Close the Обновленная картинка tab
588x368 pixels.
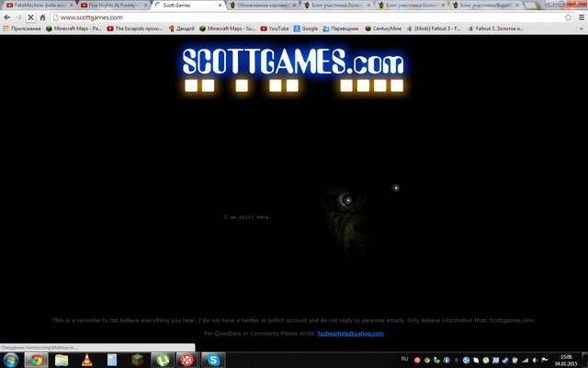[x=294, y=6]
